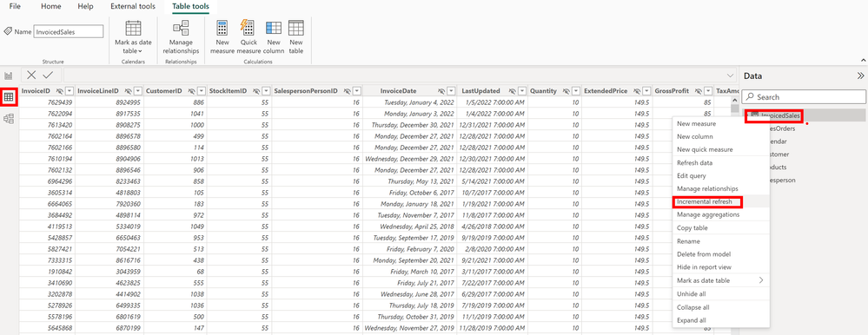Toggle hidden eye on StockItemID column
This screenshot has width=868, height=335.
point(256,91)
